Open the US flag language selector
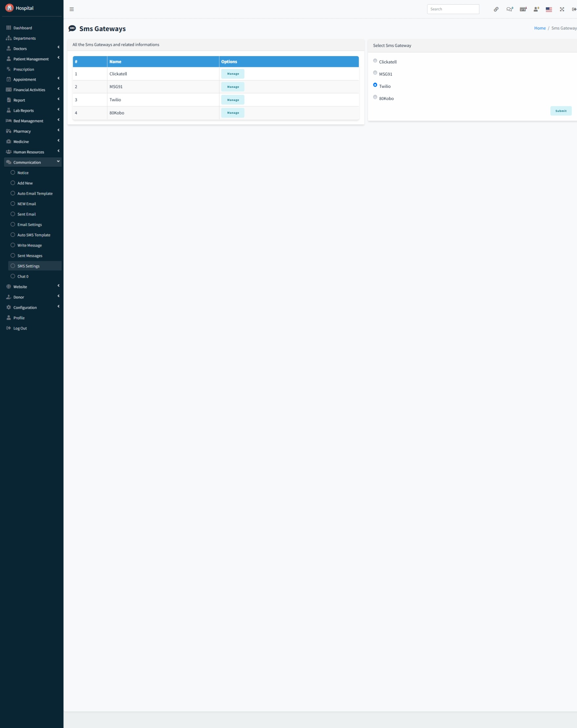This screenshot has width=577, height=728. (549, 10)
